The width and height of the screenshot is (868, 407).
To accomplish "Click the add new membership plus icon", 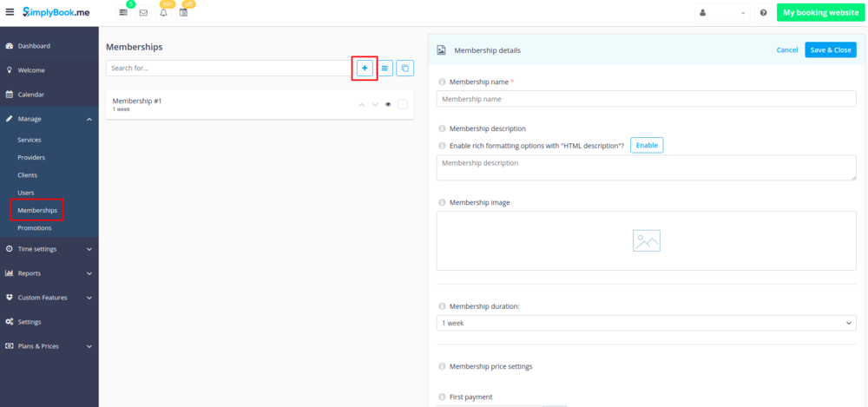I will click(x=365, y=68).
